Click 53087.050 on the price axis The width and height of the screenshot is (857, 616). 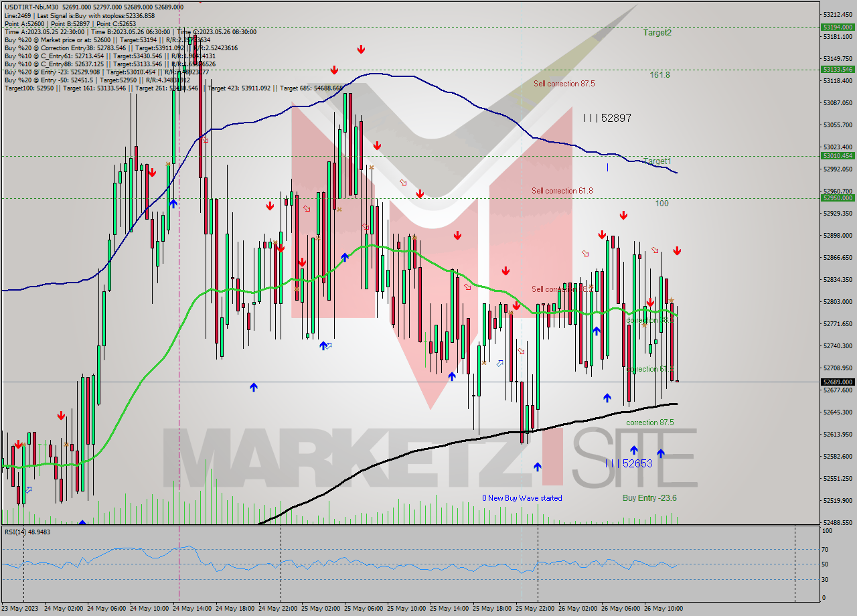pos(838,102)
